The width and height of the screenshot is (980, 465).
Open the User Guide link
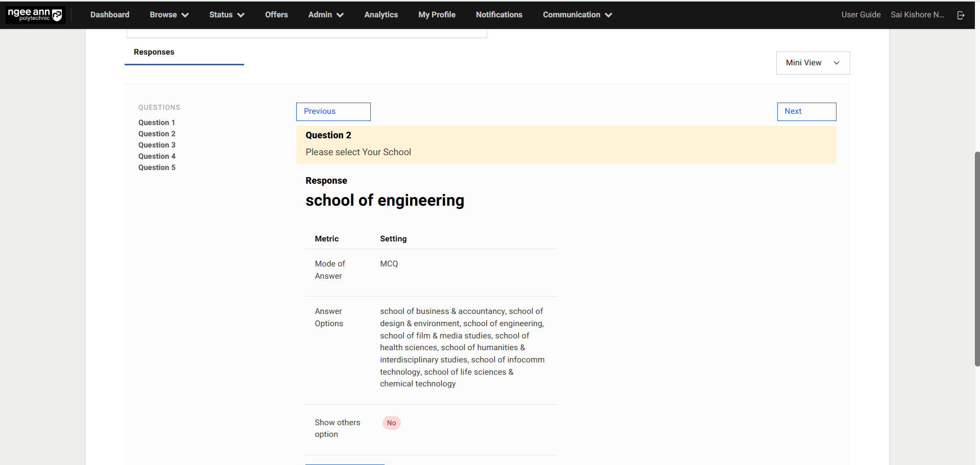click(x=861, y=15)
